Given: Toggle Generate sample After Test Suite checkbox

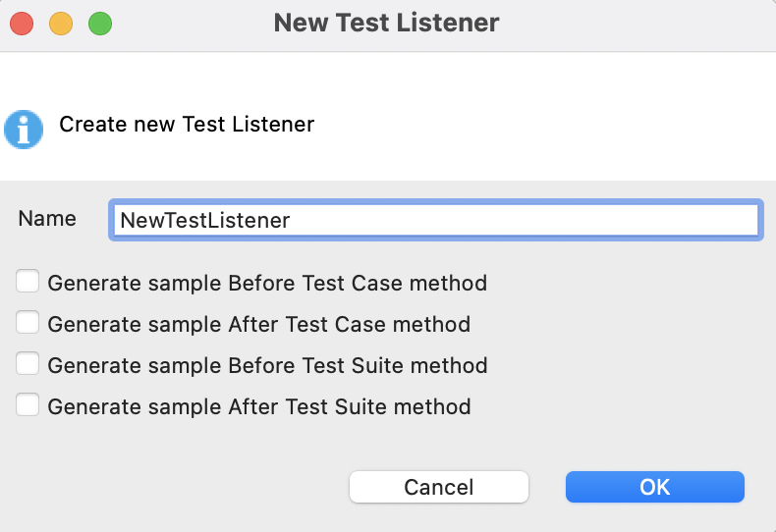Looking at the screenshot, I should 28,404.
